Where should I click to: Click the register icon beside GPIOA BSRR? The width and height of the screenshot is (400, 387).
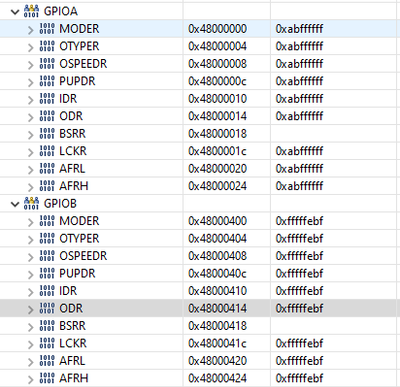(47, 133)
